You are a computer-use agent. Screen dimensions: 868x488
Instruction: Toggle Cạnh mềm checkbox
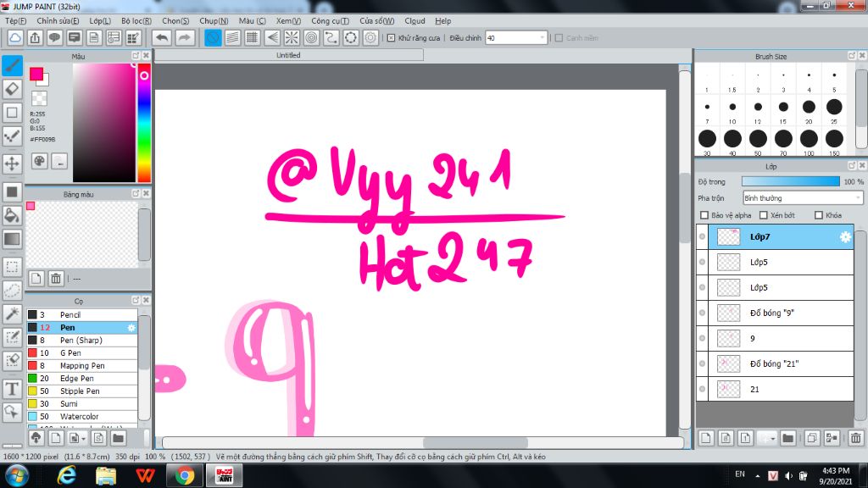[559, 38]
